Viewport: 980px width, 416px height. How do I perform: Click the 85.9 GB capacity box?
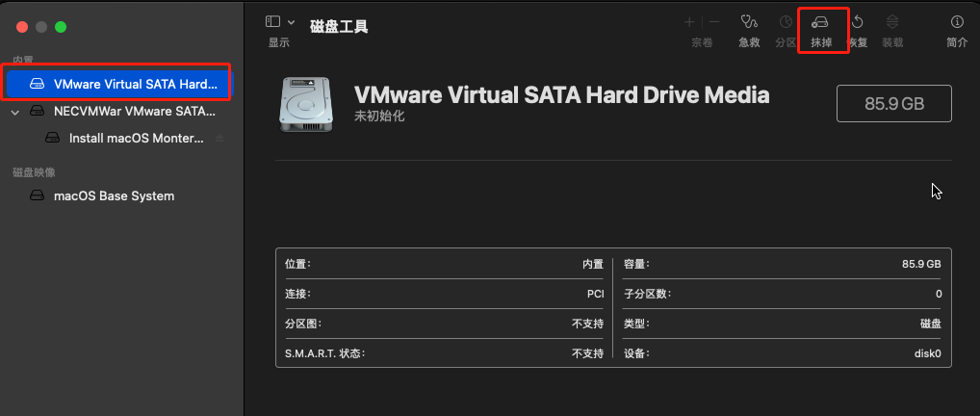pyautogui.click(x=893, y=104)
